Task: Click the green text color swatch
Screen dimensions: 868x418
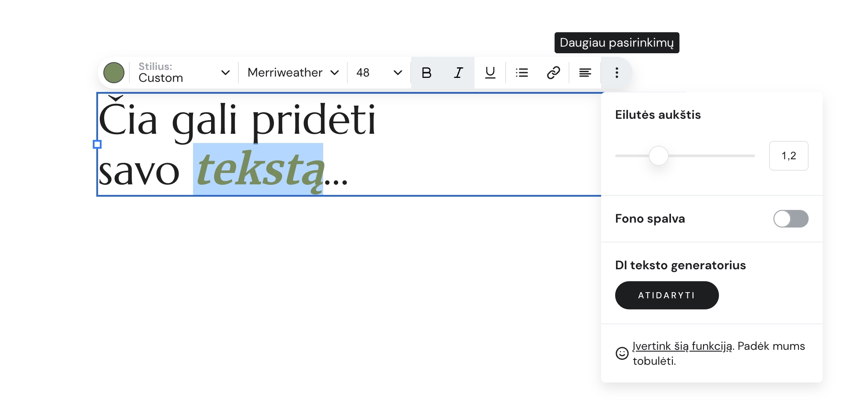Action: point(114,73)
